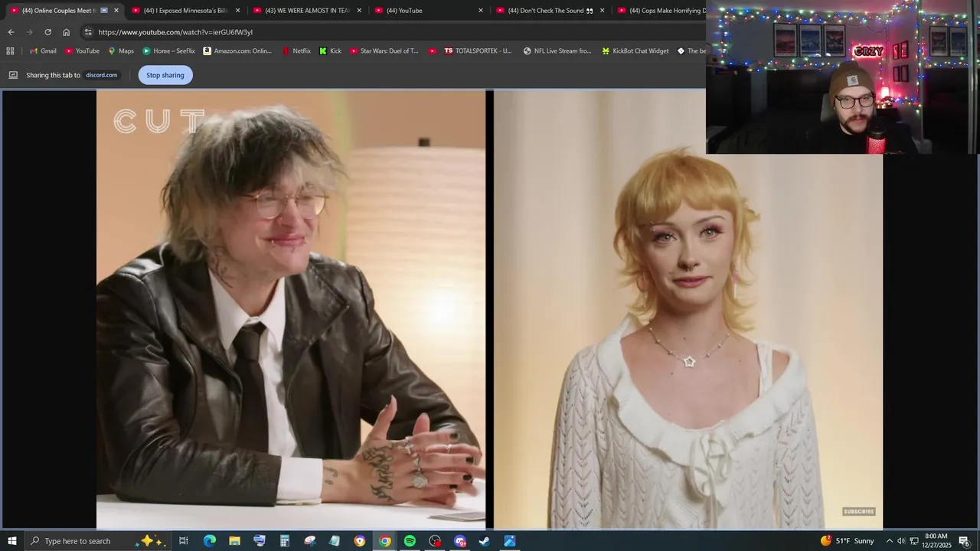The width and height of the screenshot is (980, 551).
Task: Close the Don't Check The Sound tab
Action: (x=602, y=11)
